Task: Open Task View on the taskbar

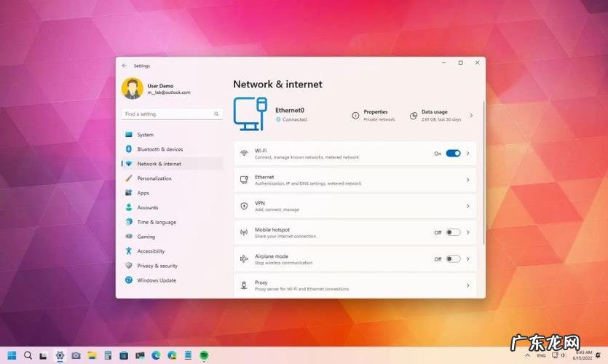Action: click(x=43, y=355)
